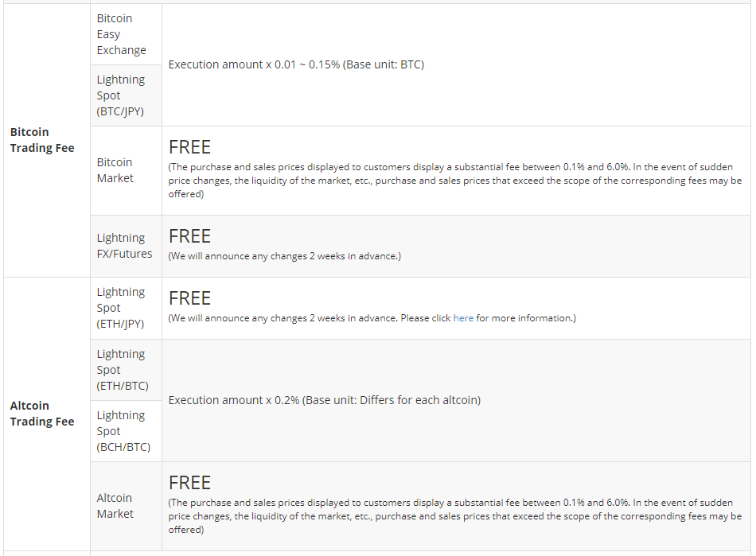Click the Lightning FX/Futures label cell
The image size is (756, 556).
125,246
